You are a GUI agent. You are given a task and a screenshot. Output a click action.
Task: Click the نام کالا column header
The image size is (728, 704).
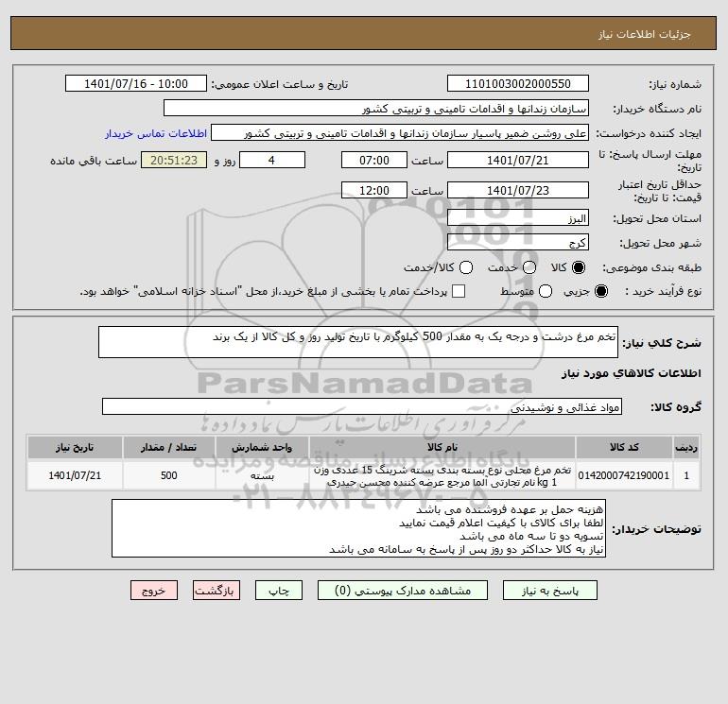[x=442, y=447]
